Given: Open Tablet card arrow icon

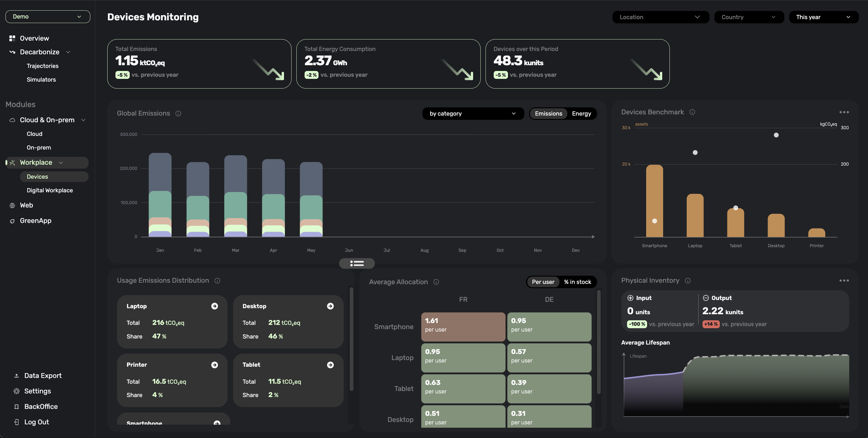Looking at the screenshot, I should [x=331, y=365].
